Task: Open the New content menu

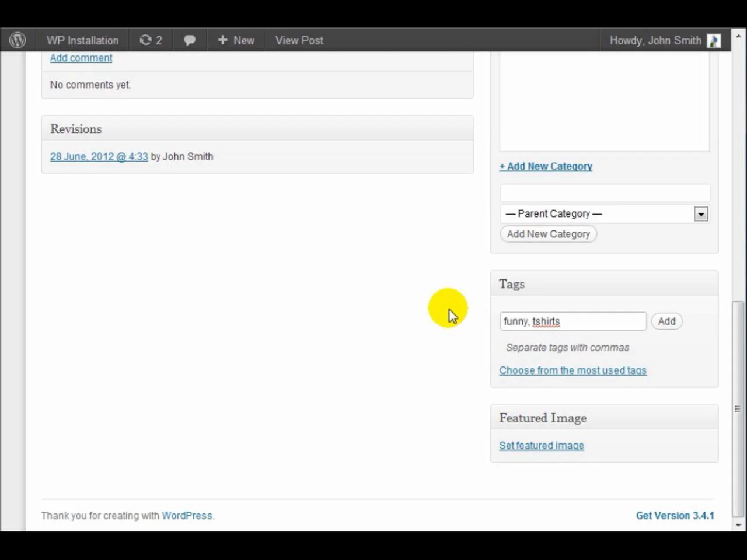Action: [x=236, y=40]
